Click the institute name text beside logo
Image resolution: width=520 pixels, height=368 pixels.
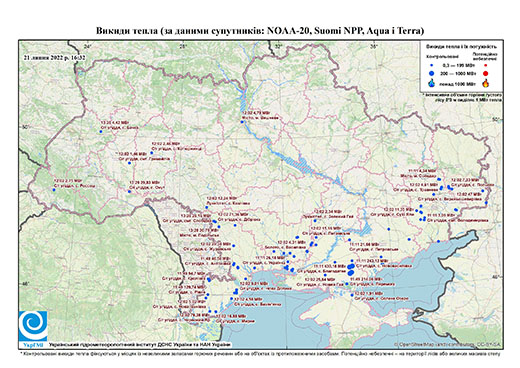(140, 345)
